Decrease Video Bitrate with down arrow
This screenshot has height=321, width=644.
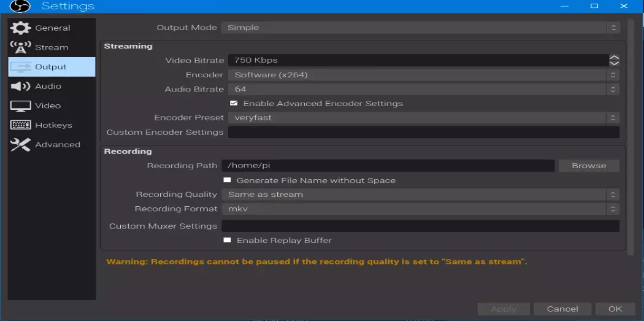tap(614, 63)
